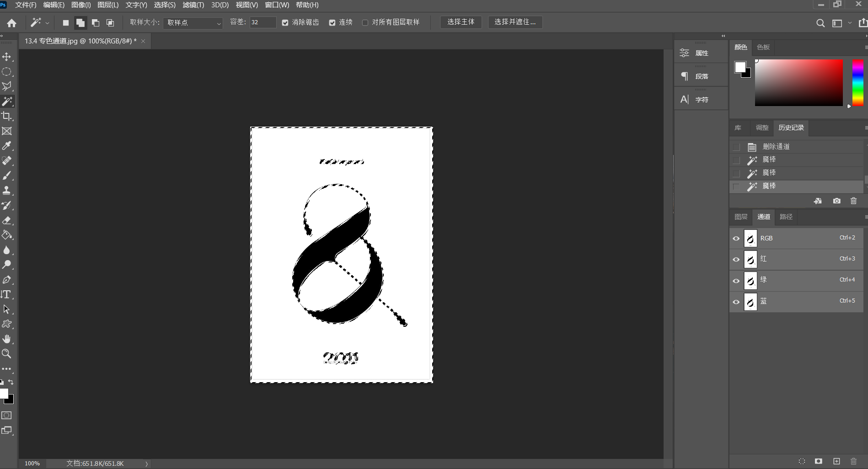
Task: Select the Eyedropper tool
Action: 7,146
